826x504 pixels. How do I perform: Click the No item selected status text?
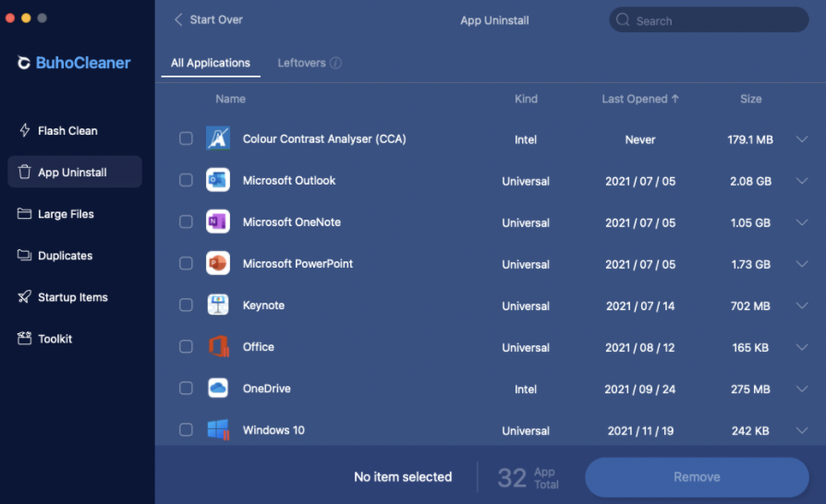(x=403, y=476)
